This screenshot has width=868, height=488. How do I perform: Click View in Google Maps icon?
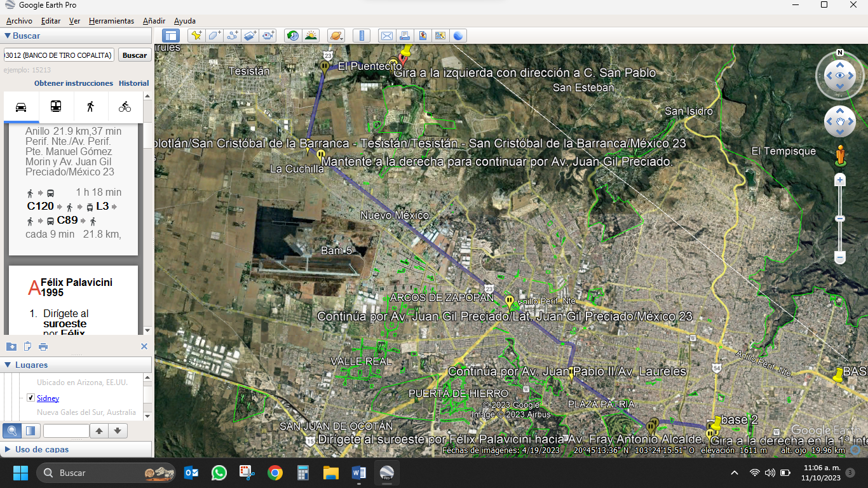click(x=440, y=36)
